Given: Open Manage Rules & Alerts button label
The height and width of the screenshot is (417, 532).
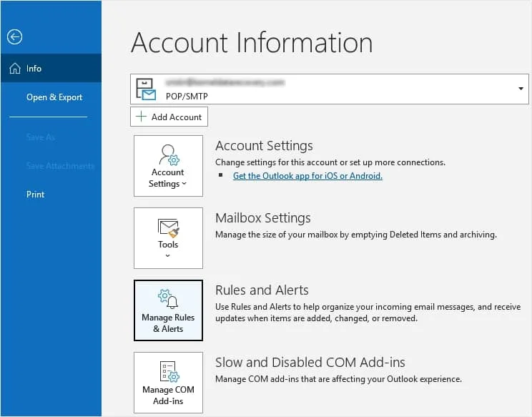Looking at the screenshot, I should coord(168,323).
